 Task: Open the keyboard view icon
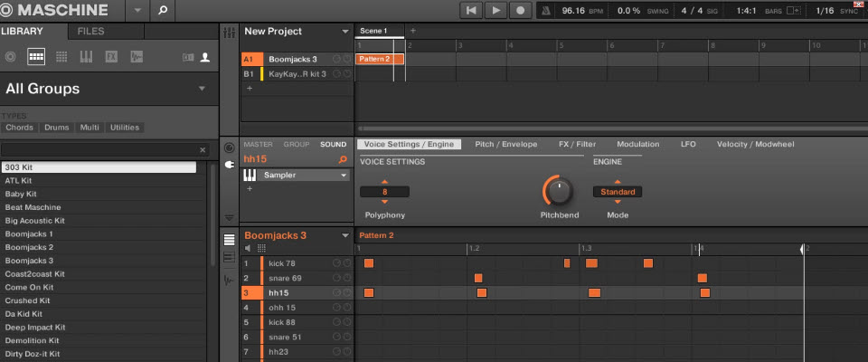pyautogui.click(x=229, y=257)
